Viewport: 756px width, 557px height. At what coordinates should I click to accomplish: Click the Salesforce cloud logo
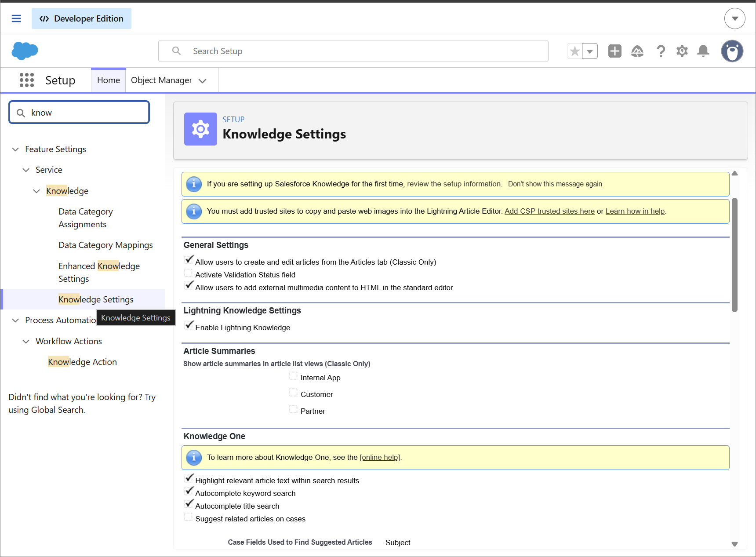pyautogui.click(x=25, y=51)
